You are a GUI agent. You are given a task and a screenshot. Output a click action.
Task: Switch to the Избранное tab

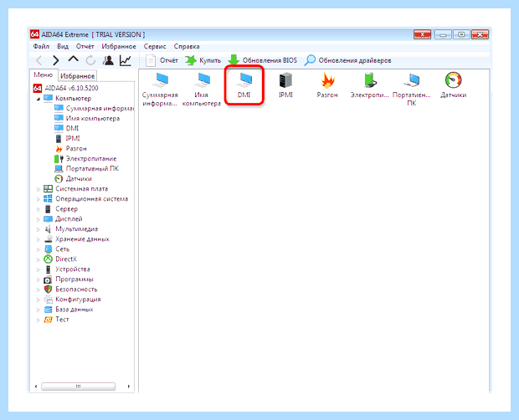click(78, 76)
